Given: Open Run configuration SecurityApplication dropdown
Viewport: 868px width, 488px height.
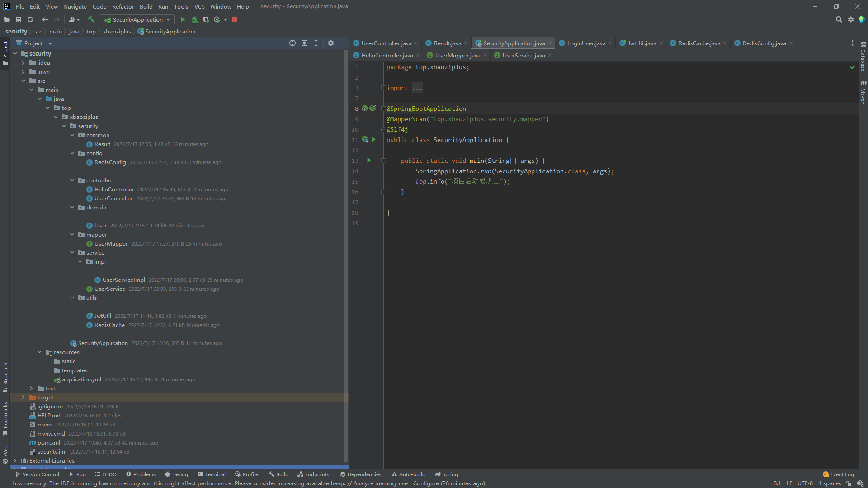Looking at the screenshot, I should coord(137,19).
